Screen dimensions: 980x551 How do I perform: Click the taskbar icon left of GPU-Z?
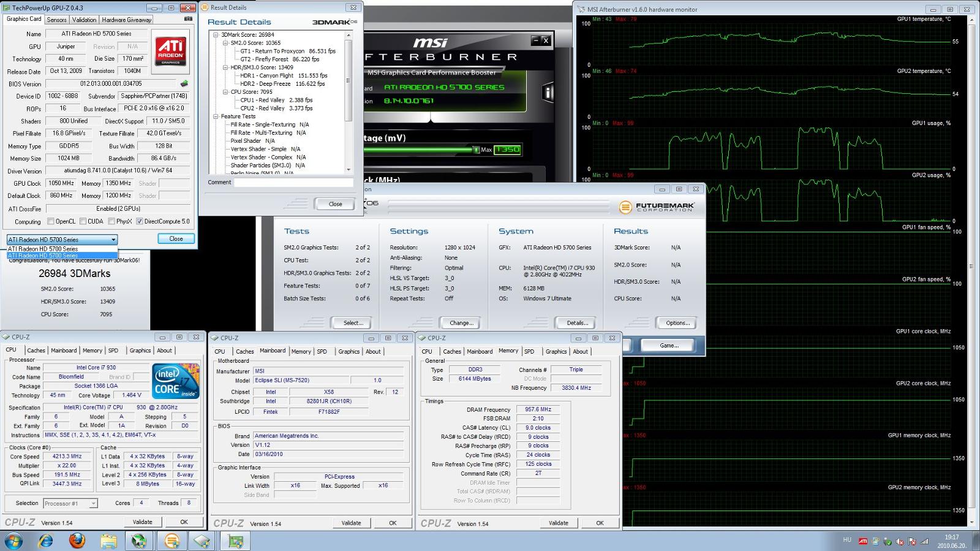click(202, 541)
